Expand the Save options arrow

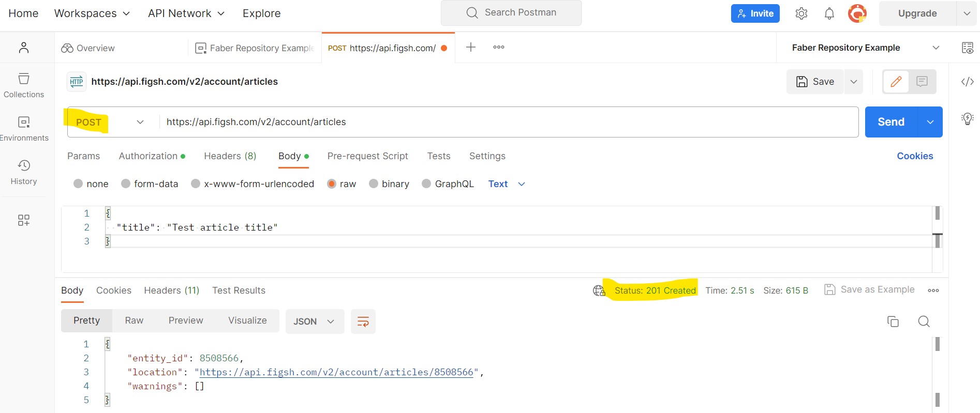(854, 82)
